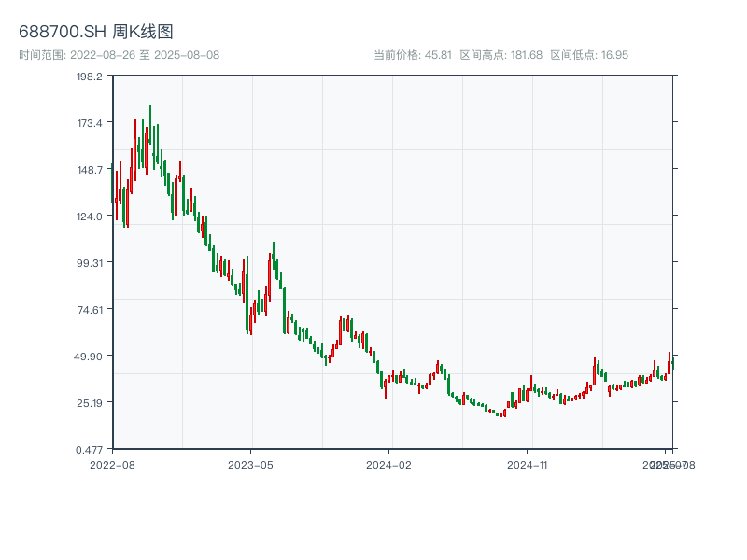Click the 124.0 y-axis label
Image resolution: width=747 pixels, height=560 pixels.
pyautogui.click(x=90, y=217)
